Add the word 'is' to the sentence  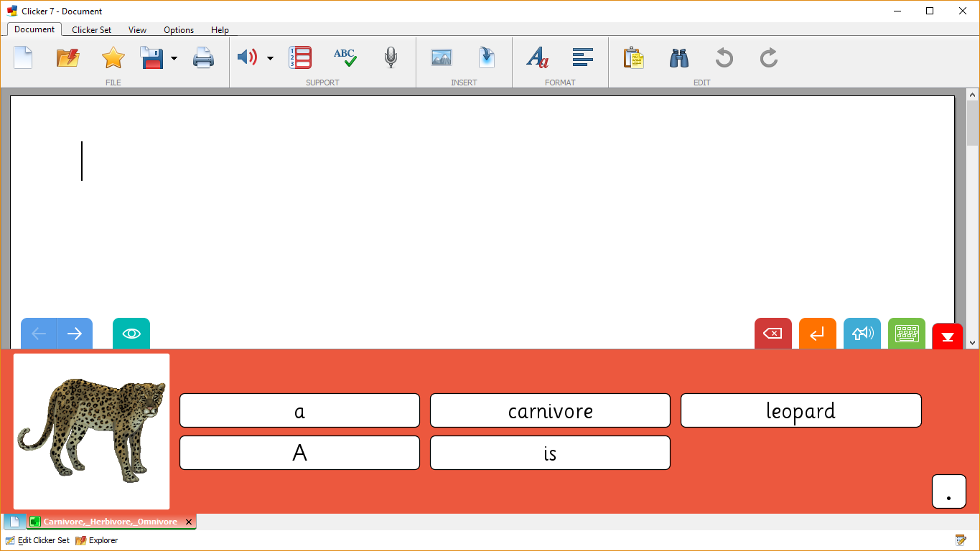click(x=550, y=453)
